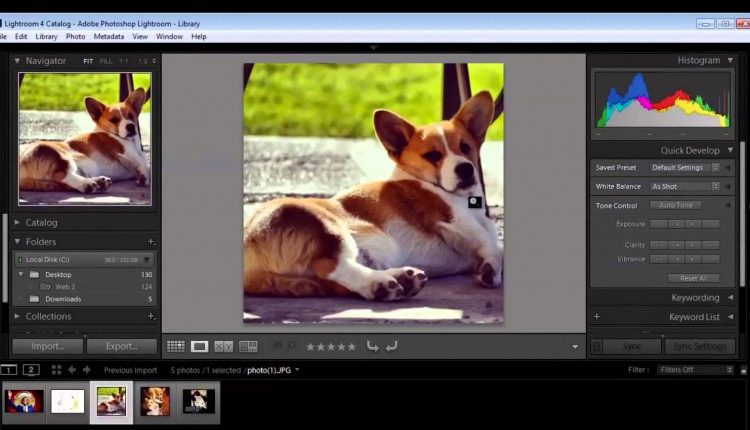Add a keyword with Keyword List plus
The height and width of the screenshot is (430, 750).
point(596,317)
